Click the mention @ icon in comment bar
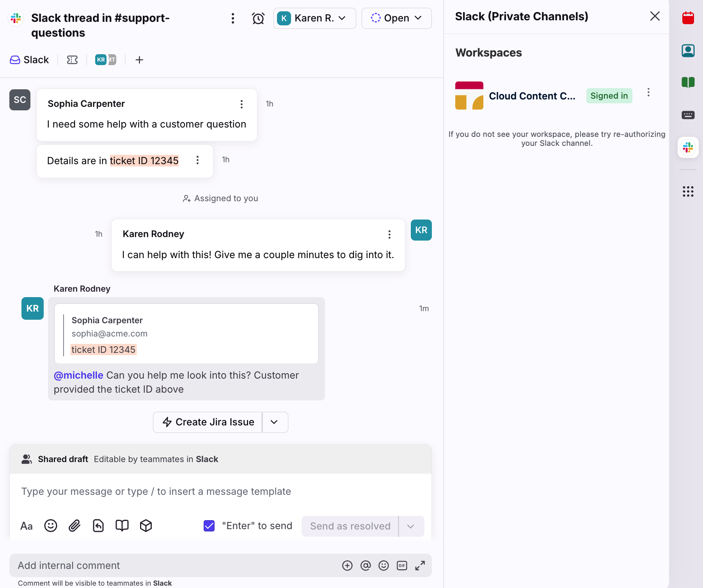Viewport: 703px width, 588px height. click(365, 565)
